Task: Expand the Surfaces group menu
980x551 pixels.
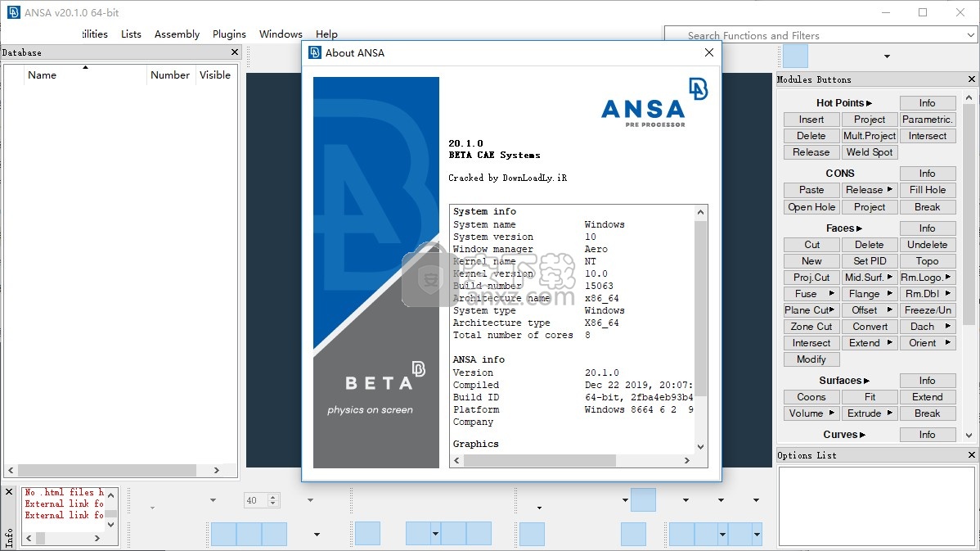Action: [843, 380]
